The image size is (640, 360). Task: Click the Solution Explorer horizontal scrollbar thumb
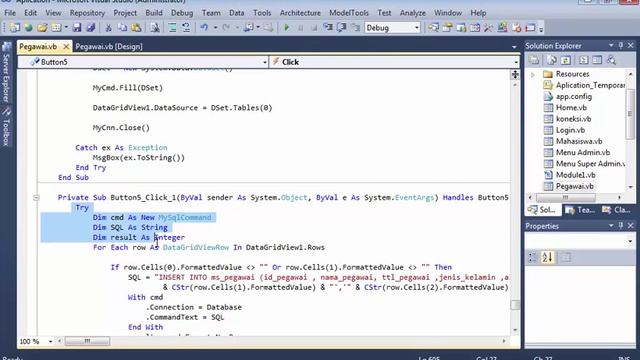coord(565,198)
